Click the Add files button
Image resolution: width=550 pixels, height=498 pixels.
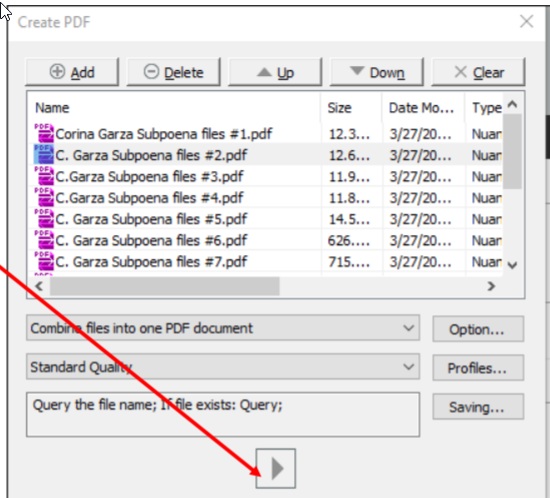tap(72, 72)
